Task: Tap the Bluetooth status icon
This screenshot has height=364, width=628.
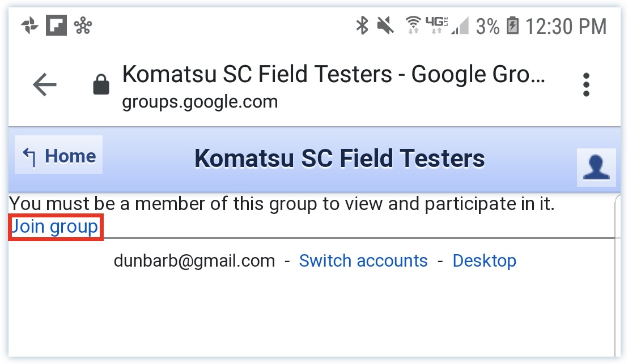Action: [362, 25]
